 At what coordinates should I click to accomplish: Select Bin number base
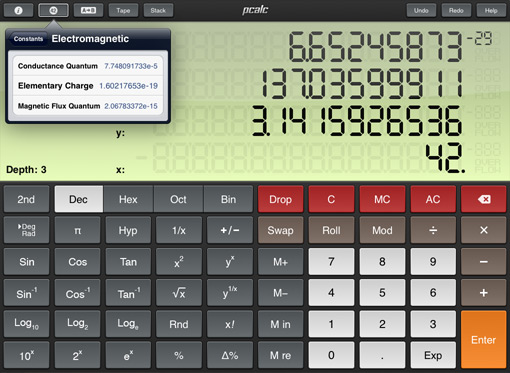228,199
